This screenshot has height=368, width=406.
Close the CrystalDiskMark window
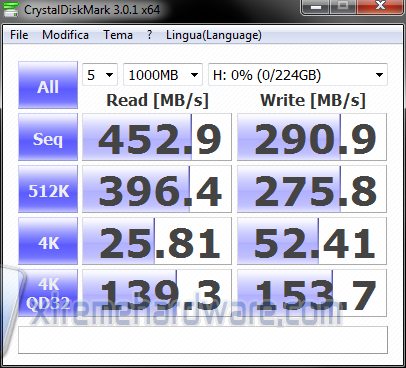click(380, 7)
